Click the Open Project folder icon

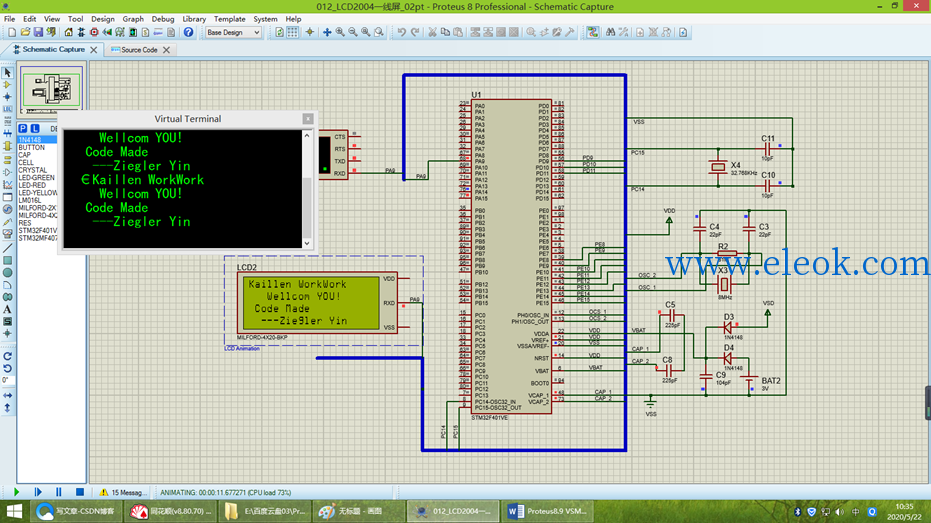point(25,32)
